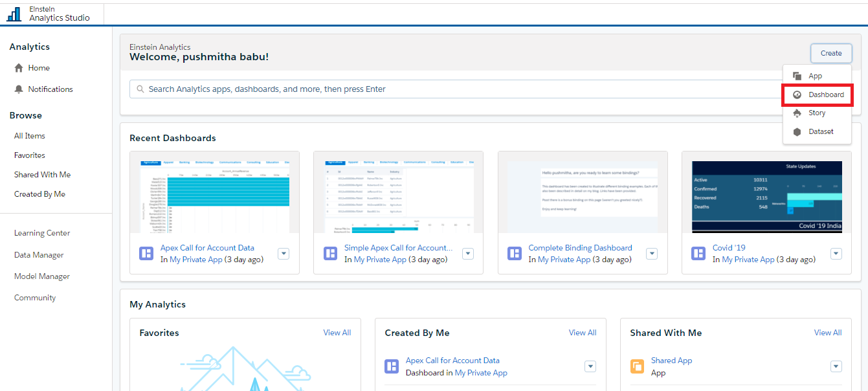
Task: Open Favorites in the Browse sidebar
Action: click(x=30, y=155)
